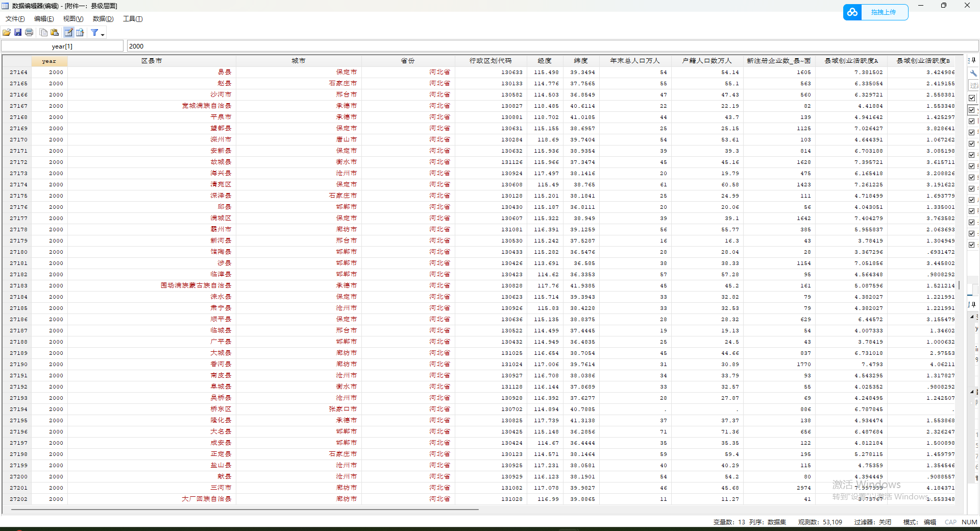Screen dimensions: 980x531
Task: Click the 变量数: 13 status entry
Action: coord(729,522)
